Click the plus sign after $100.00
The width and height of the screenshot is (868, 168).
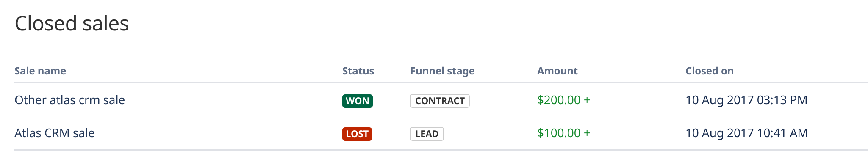tap(587, 133)
